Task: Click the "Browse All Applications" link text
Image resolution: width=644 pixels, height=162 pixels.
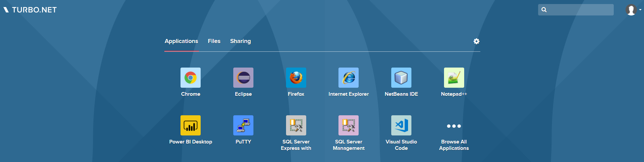Action: 454,145
